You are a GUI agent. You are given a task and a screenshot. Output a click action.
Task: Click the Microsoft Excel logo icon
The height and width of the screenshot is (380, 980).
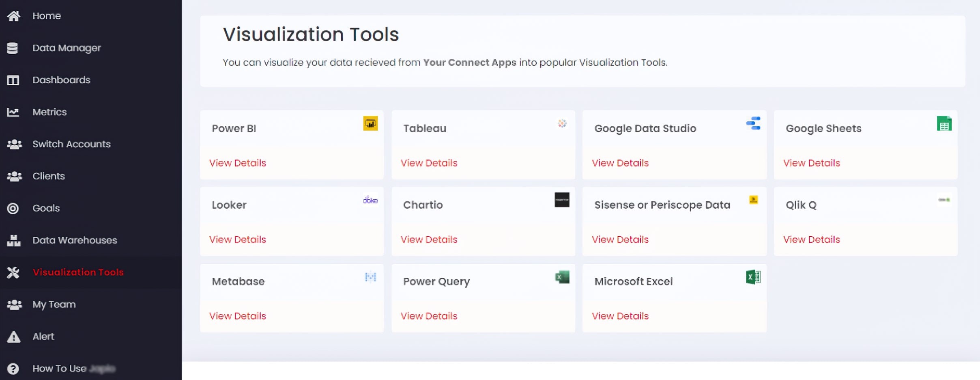(754, 277)
